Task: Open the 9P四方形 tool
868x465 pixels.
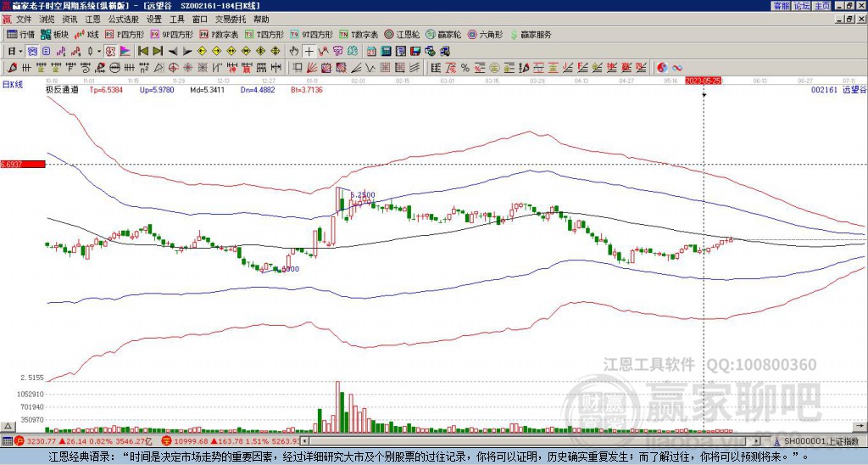Action: tap(172, 34)
